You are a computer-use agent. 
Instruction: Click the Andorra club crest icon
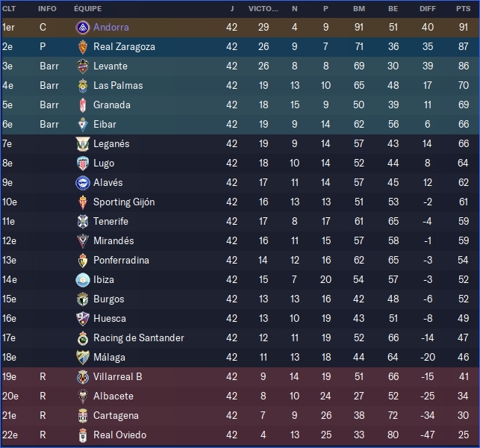(83, 28)
